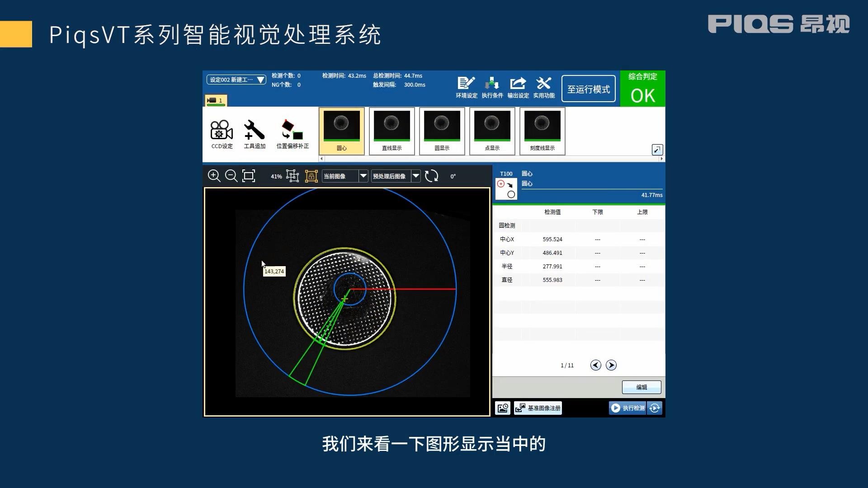Select the 直线显示 tool thumbnail

tap(392, 131)
